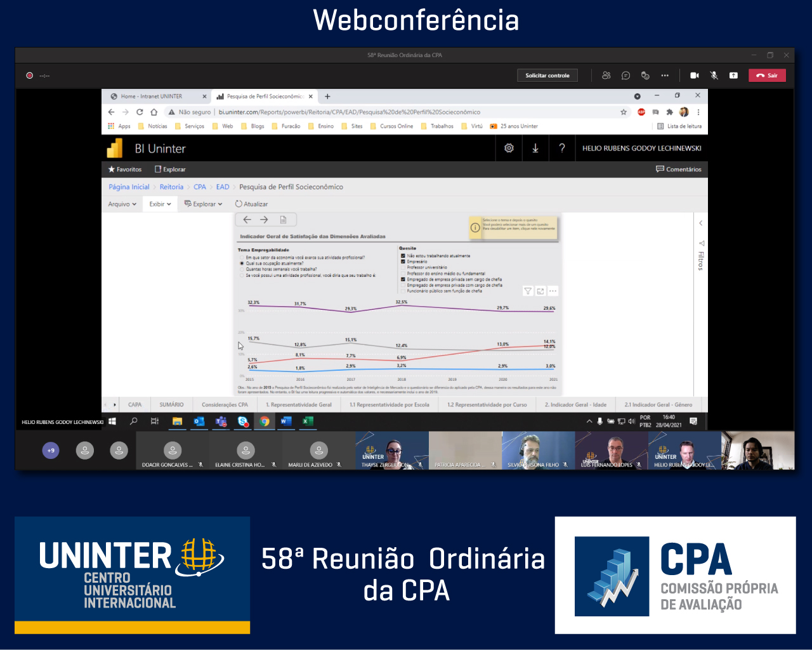Click the Solicitar controle button
The image size is (812, 650).
point(547,76)
